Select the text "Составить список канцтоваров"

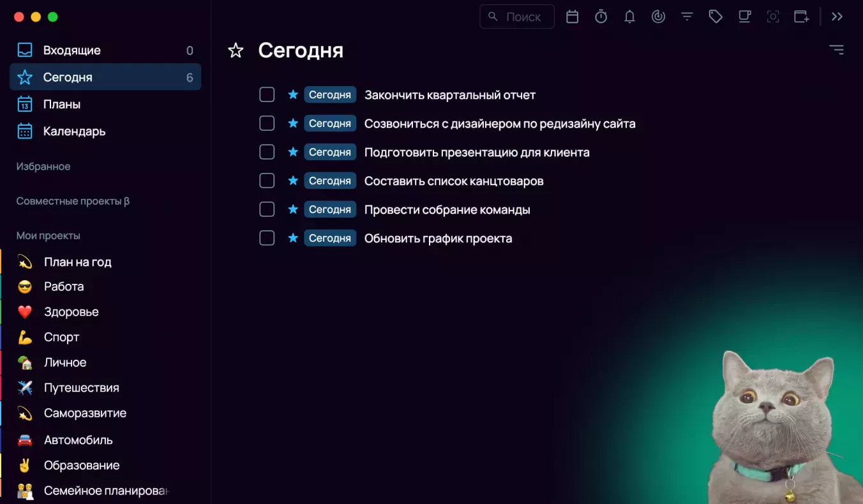pos(454,181)
